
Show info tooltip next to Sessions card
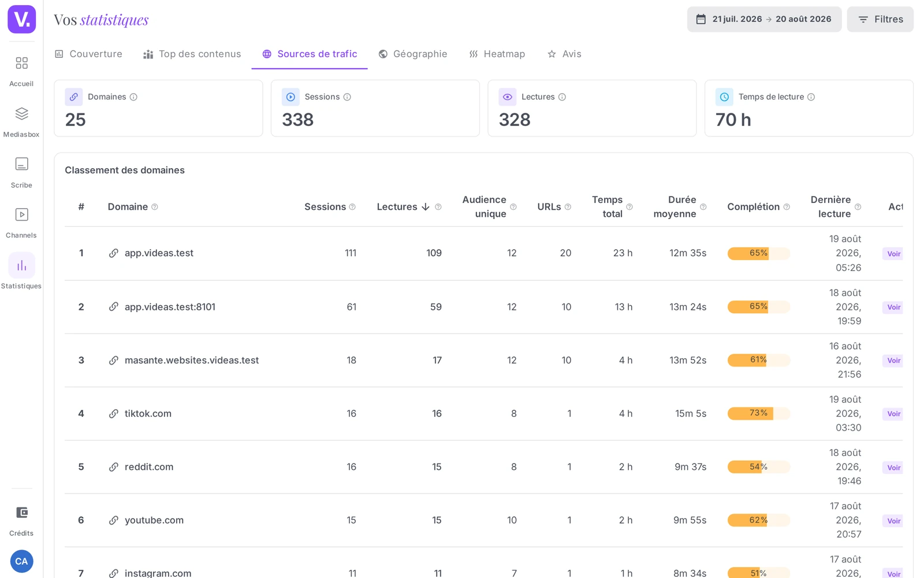347,97
